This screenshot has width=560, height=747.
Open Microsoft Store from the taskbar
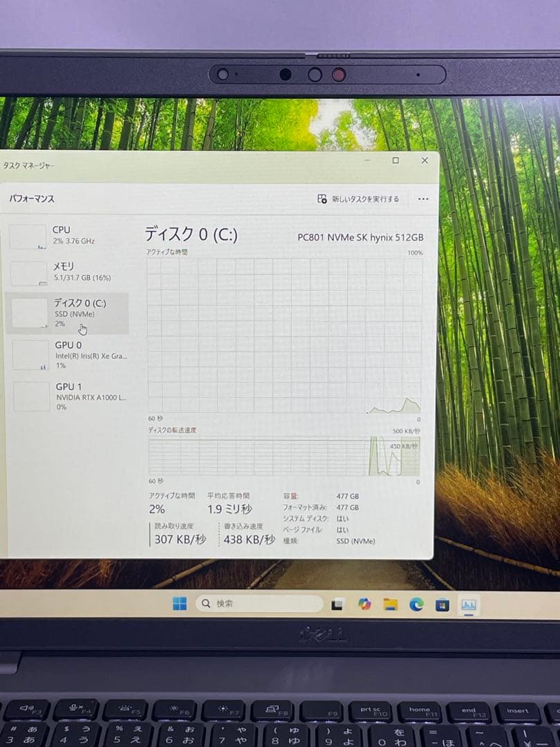tap(443, 605)
